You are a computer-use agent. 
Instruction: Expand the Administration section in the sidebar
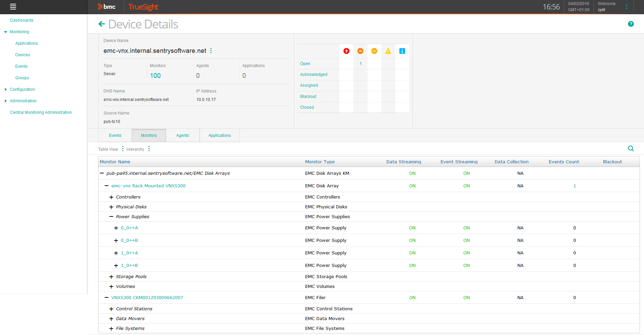pyautogui.click(x=5, y=101)
